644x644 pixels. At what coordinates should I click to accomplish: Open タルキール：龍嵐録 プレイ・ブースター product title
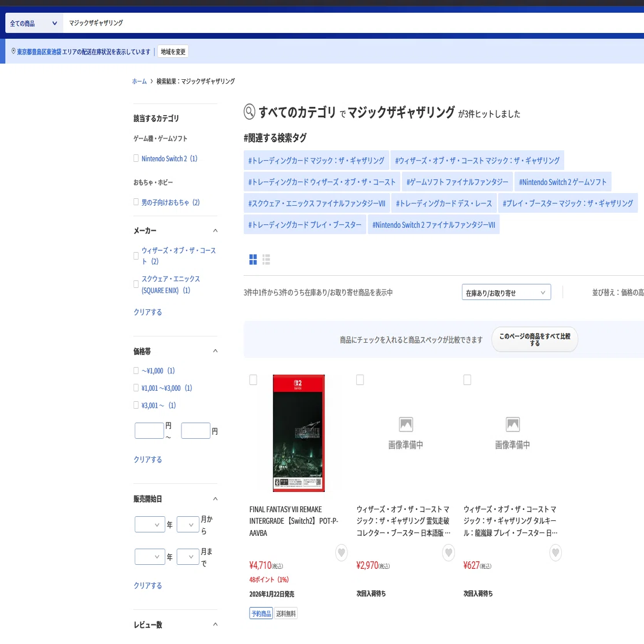[x=510, y=521]
